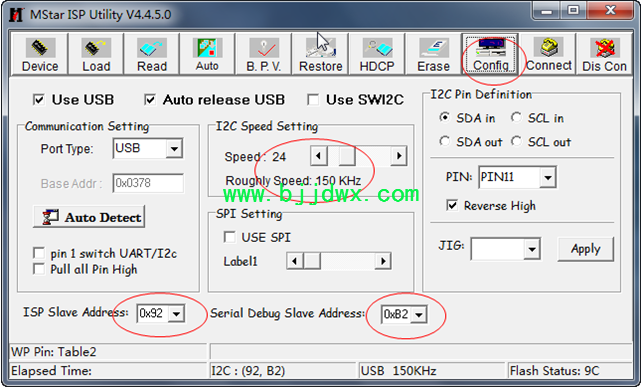Expand the PIN selection combo box
This screenshot has height=387, width=641.
point(548,177)
